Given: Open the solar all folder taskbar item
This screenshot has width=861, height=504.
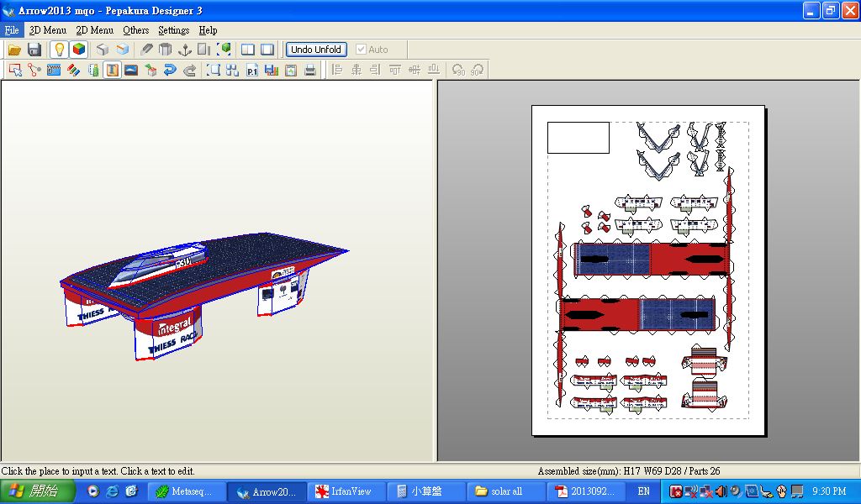Looking at the screenshot, I should point(503,491).
